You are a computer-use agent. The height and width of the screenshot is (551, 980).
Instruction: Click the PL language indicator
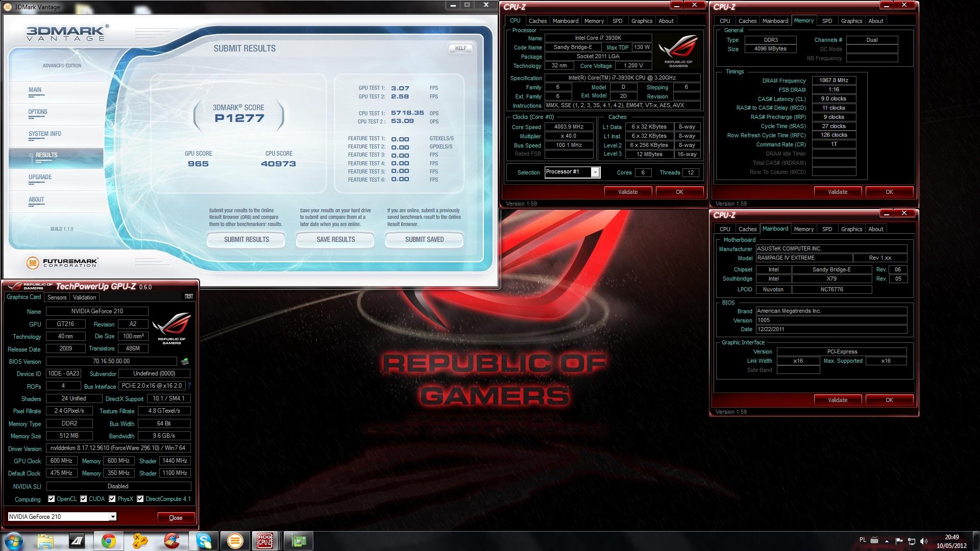(x=863, y=540)
